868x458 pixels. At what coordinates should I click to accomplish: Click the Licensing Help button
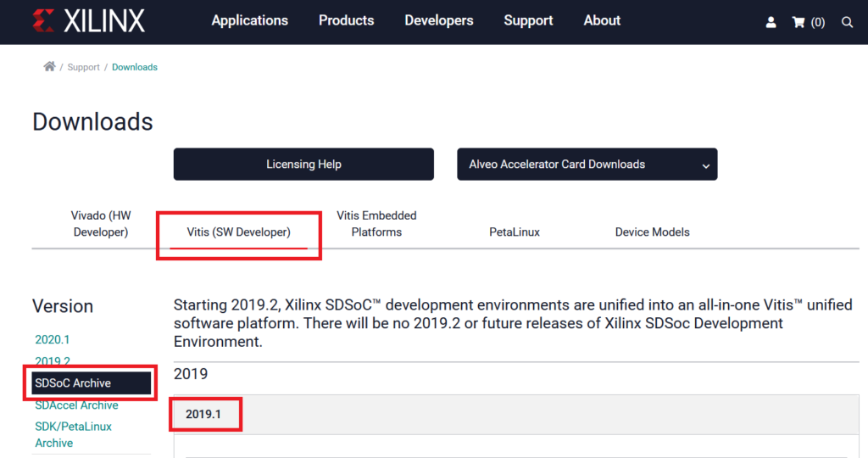(303, 165)
